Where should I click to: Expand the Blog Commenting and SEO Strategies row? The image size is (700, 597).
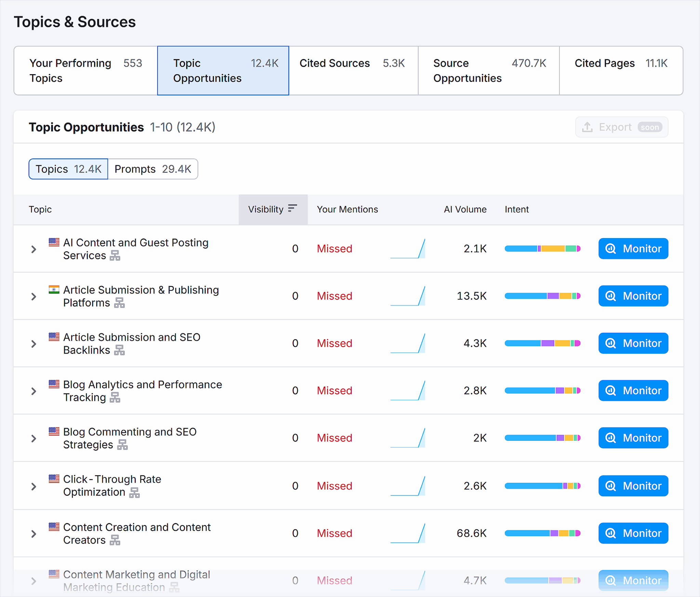33,438
